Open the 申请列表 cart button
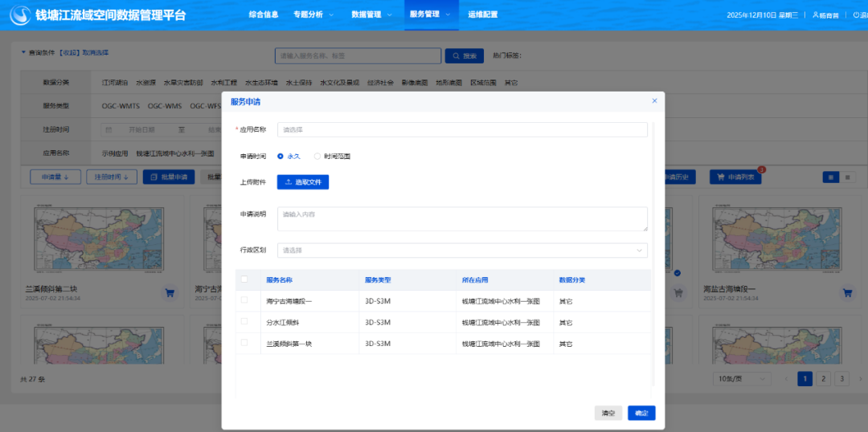Screen dimensions: 868x432 pyautogui.click(x=735, y=177)
